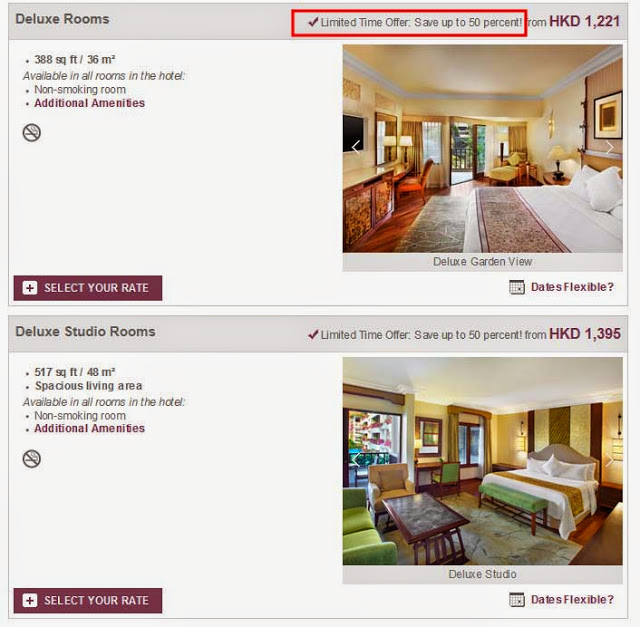Image resolution: width=640 pixels, height=627 pixels.
Task: Expand Select Your Rate for Deluxe Rooms
Action: (88, 288)
